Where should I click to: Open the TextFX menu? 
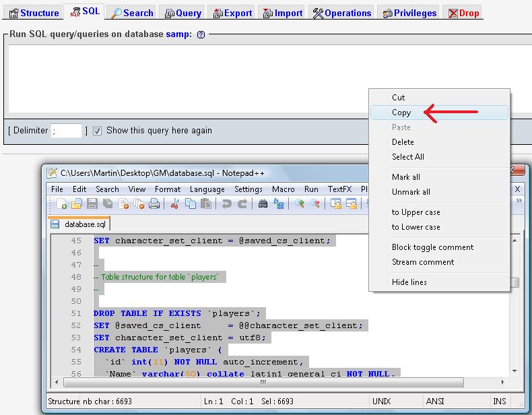[339, 189]
